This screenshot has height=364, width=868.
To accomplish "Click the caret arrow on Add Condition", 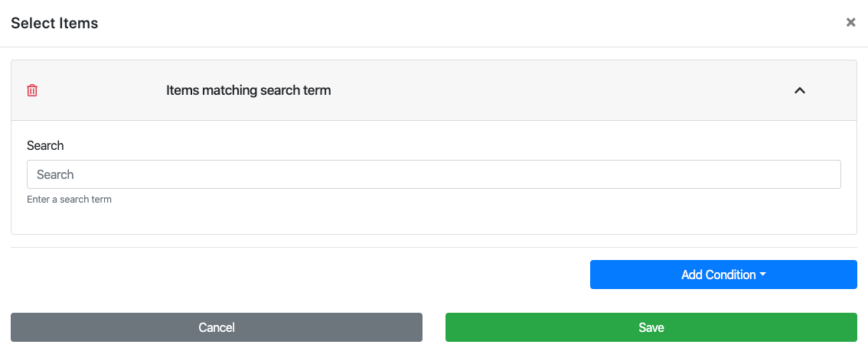I will [x=763, y=275].
